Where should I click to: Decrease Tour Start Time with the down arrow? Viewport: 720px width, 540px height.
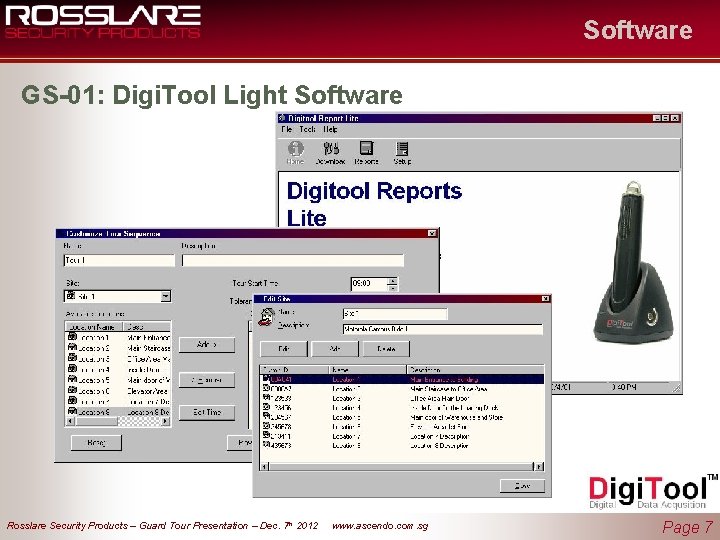click(x=393, y=287)
